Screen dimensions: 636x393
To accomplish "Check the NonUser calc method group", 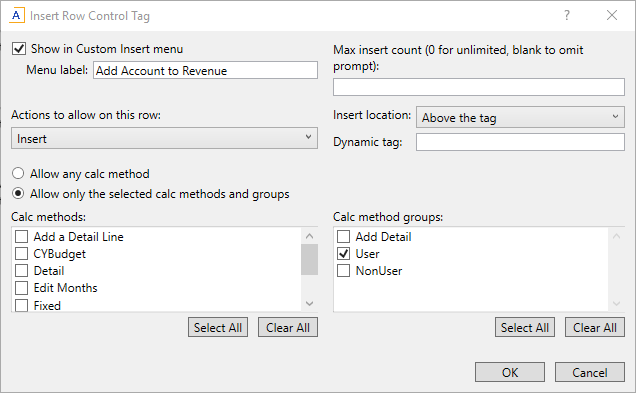I will [x=344, y=271].
